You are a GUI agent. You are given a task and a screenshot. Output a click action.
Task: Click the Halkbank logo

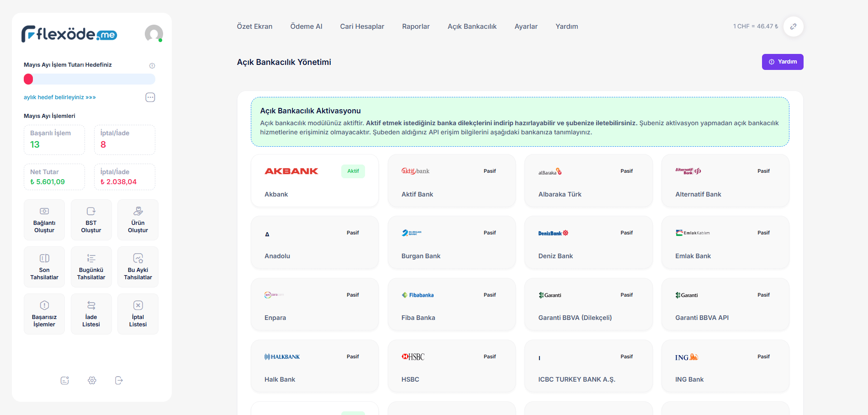point(282,356)
